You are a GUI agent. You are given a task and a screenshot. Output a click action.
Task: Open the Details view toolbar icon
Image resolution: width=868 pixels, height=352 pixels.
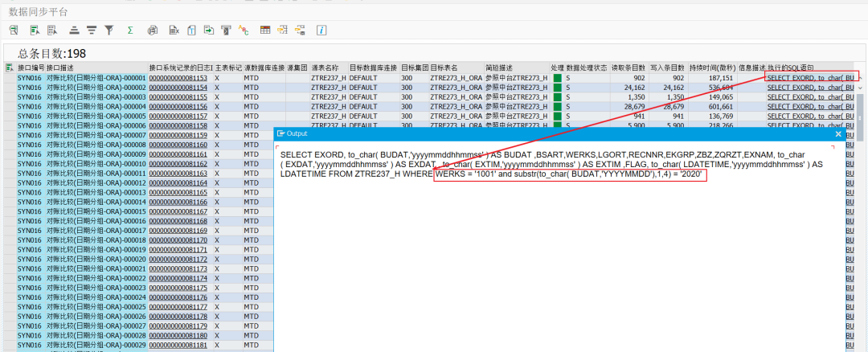[13, 30]
